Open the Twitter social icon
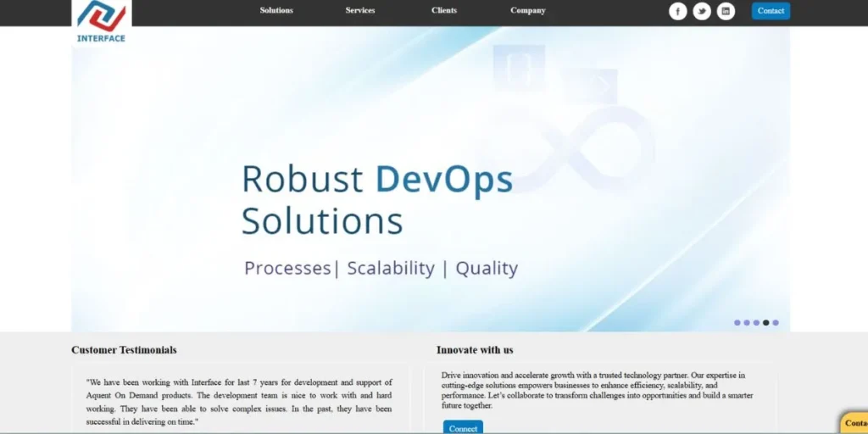The image size is (868, 434). pyautogui.click(x=702, y=11)
